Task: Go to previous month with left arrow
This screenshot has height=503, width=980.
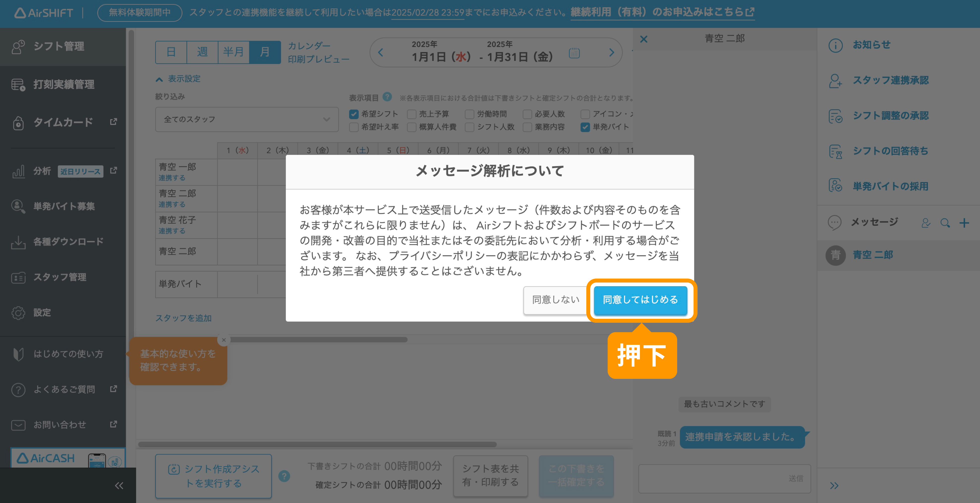Action: 381,52
